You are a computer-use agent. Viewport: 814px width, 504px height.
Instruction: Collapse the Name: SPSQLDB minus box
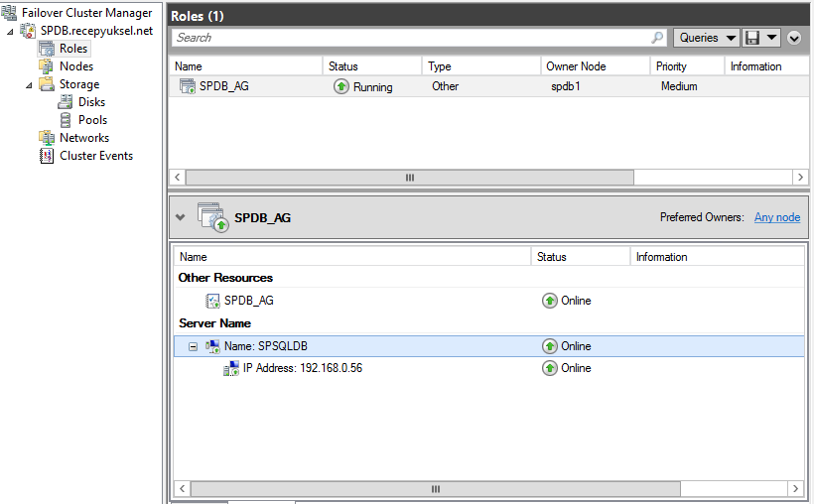coord(194,346)
